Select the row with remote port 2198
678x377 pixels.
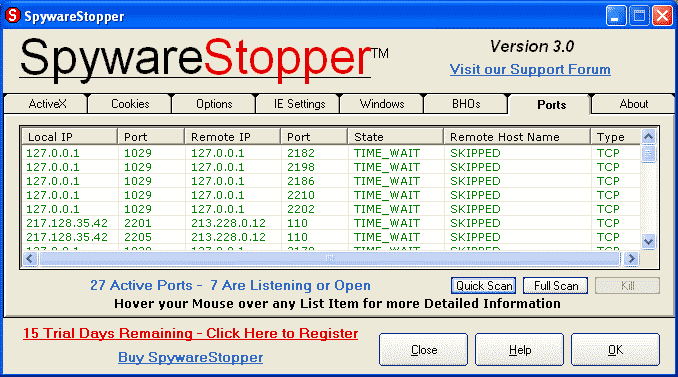tap(331, 167)
